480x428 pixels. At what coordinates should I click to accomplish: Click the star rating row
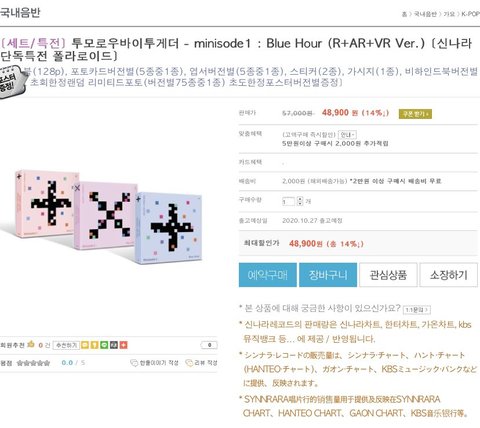(33, 363)
